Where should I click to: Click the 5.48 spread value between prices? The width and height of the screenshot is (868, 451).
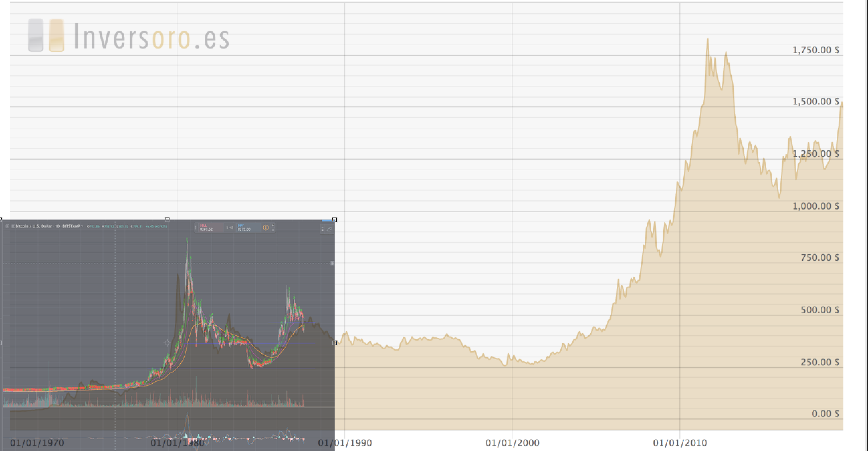pos(230,228)
